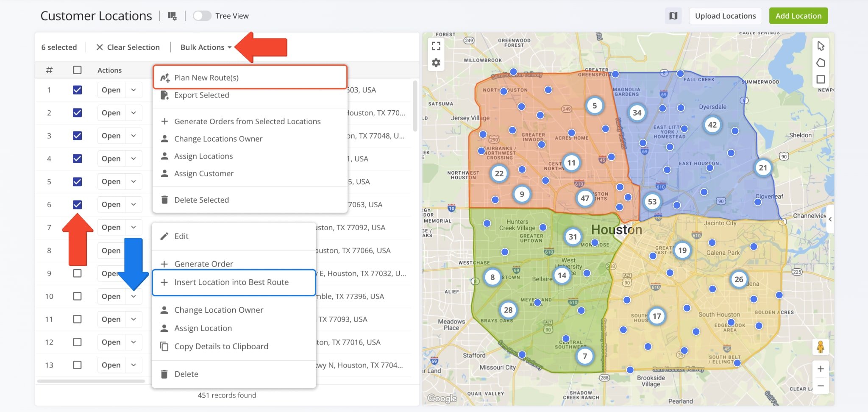Click map cluster marker 34

click(637, 113)
